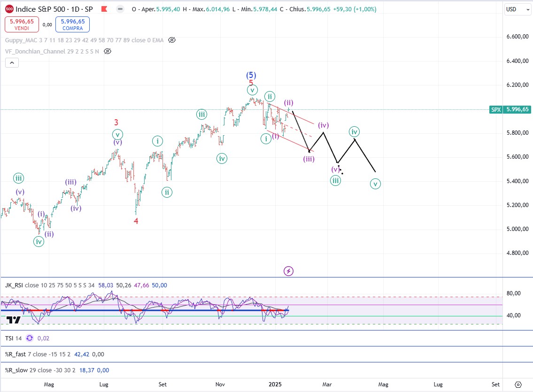
Task: Click the grey status circle in header
Action: (x=120, y=9)
